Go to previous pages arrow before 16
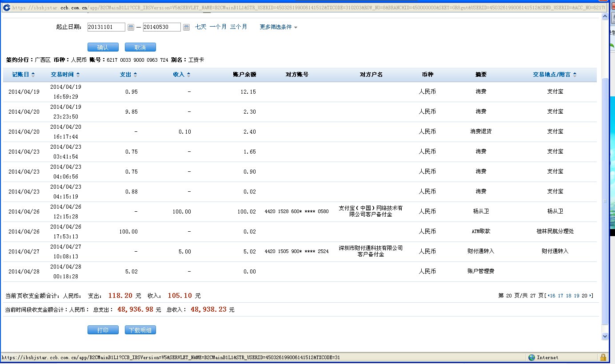 click(x=548, y=296)
